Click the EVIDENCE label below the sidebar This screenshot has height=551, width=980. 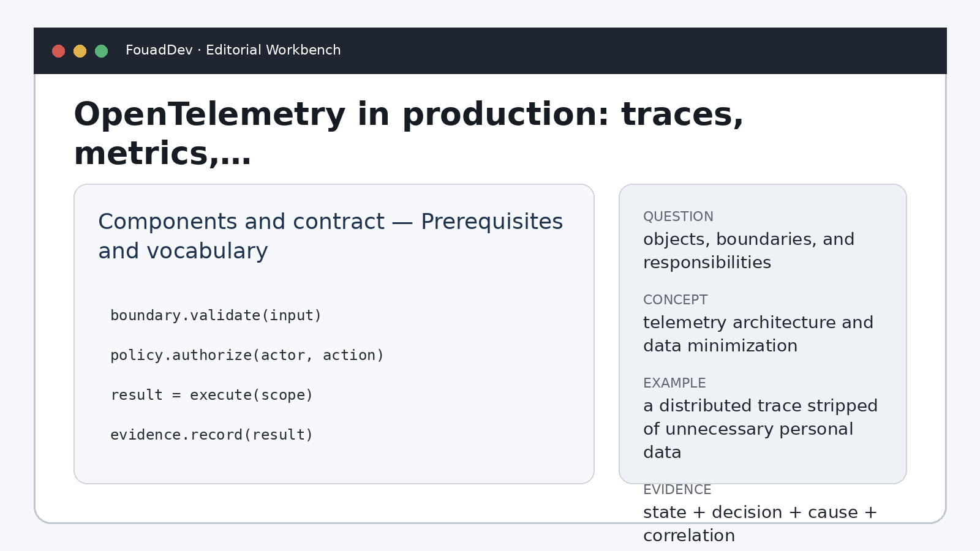click(677, 490)
